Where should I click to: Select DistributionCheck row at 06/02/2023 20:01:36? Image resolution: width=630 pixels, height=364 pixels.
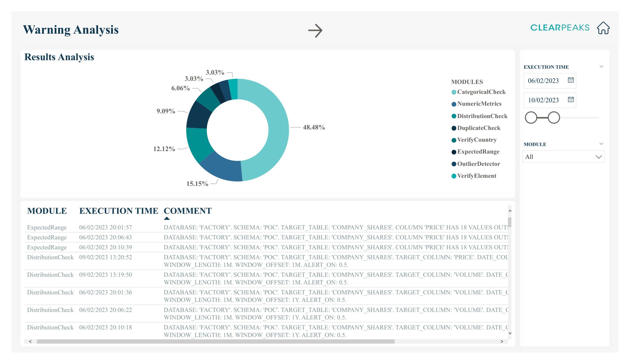pos(266,296)
